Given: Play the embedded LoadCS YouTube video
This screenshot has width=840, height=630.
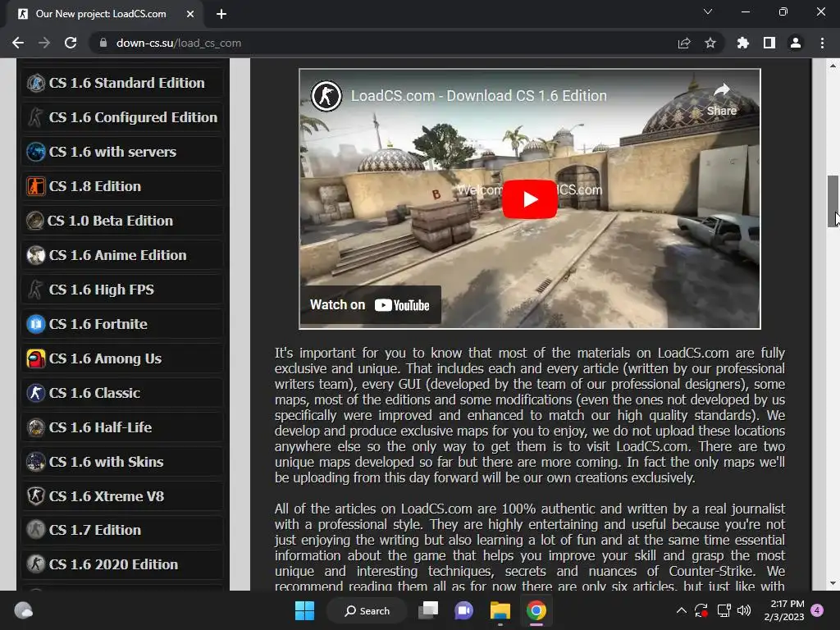Looking at the screenshot, I should 529,199.
